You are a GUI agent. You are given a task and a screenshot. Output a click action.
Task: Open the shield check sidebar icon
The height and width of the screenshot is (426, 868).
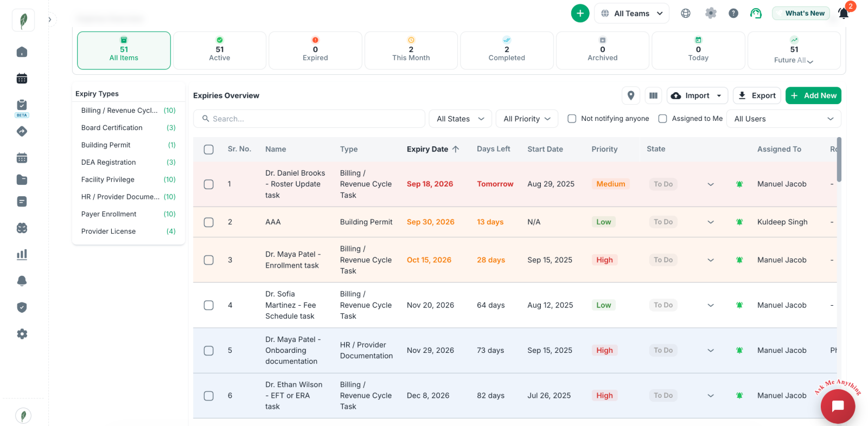[x=22, y=307]
